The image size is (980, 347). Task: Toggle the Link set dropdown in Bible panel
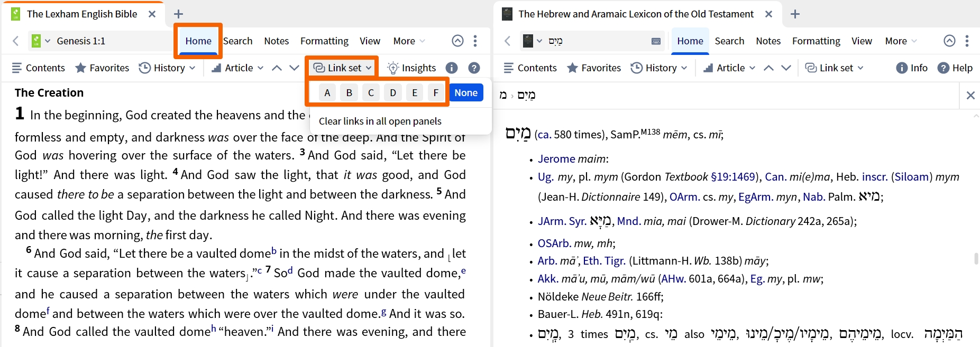click(x=342, y=68)
